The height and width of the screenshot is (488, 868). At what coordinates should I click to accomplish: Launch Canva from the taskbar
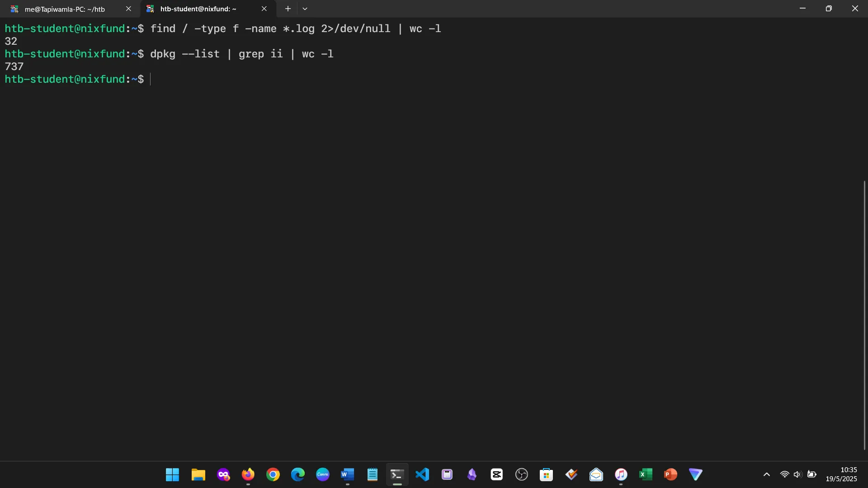tap(322, 474)
